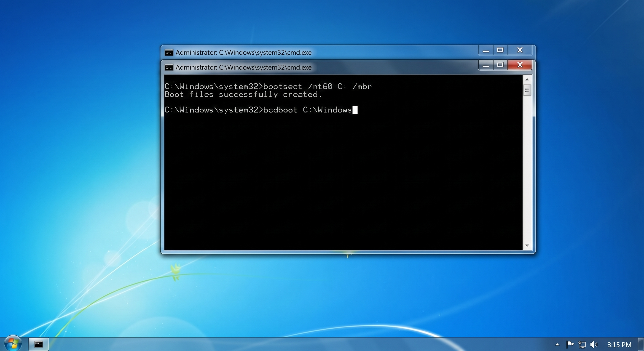Open the network tray icon
The height and width of the screenshot is (351, 644).
tap(582, 345)
